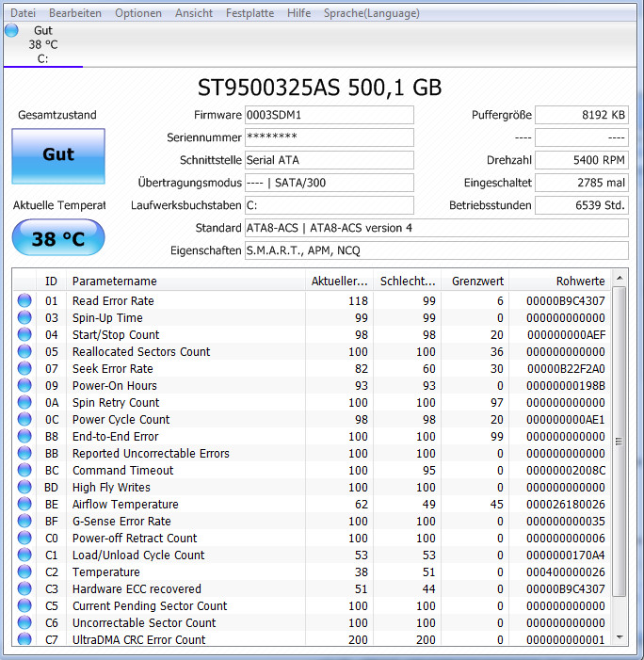
Task: Click status icon for G-Sense Error Rate
Action: 24,521
